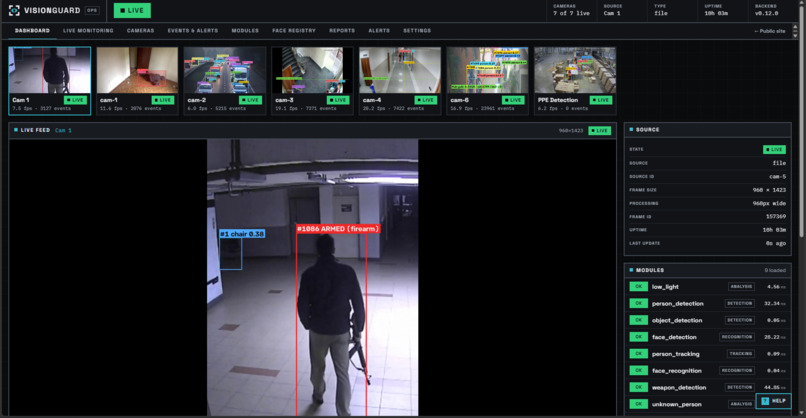Select the cam-3 stairwell thumbnail

[x=312, y=81]
